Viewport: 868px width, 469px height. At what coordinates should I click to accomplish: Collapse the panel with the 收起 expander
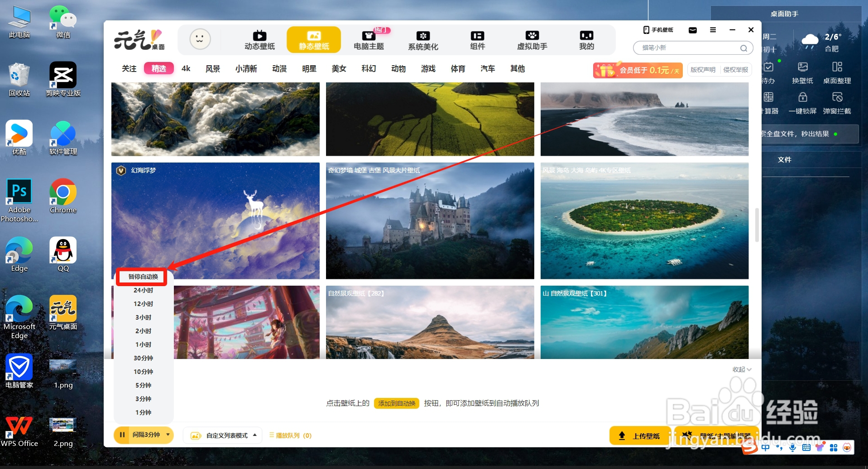point(742,369)
